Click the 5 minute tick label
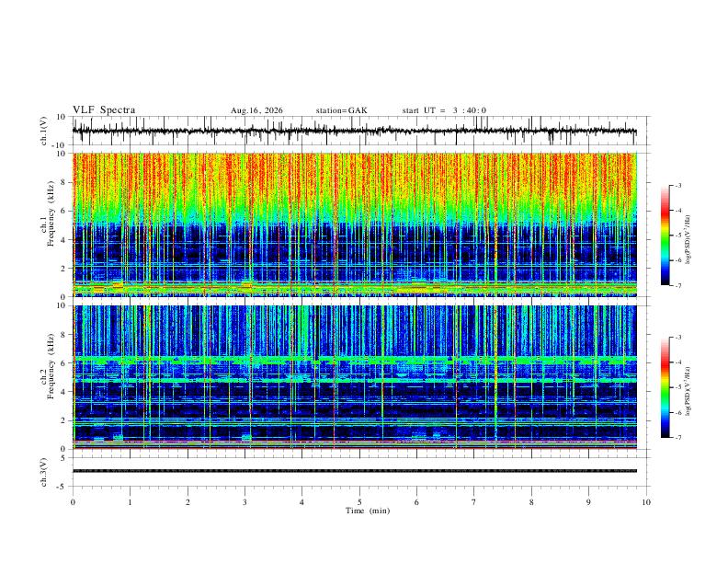This screenshot has height=563, width=728. pos(359,502)
